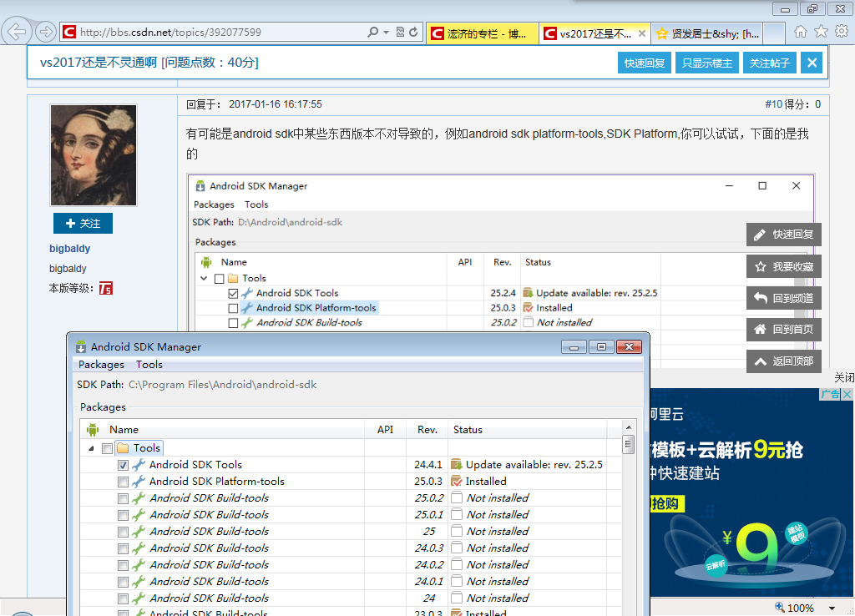The width and height of the screenshot is (855, 616).
Task: Click the floating 回到首页 button
Action: tap(783, 329)
